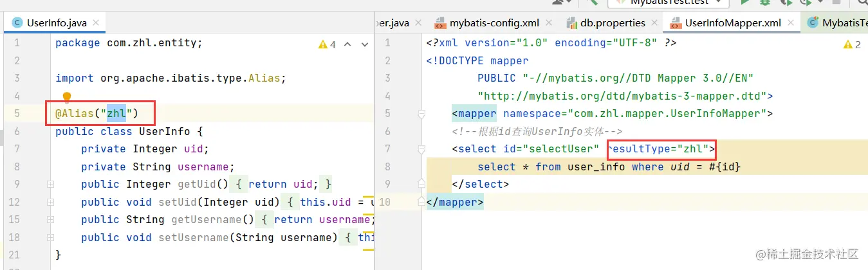868x270 pixels.
Task: Click the 'getUid()' method name
Action: click(x=200, y=184)
